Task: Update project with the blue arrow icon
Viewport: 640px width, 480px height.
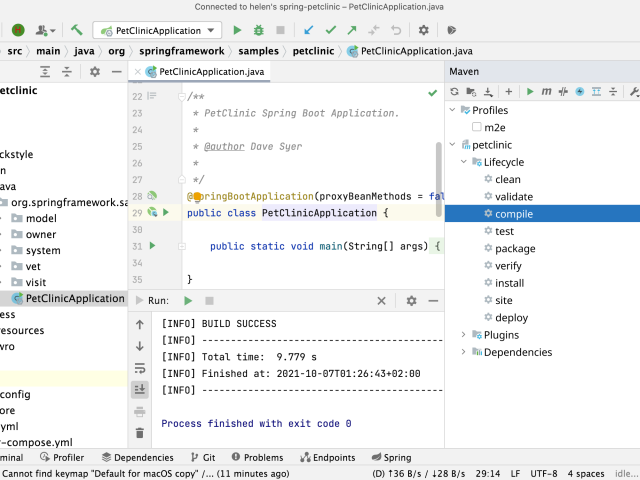Action: (x=309, y=30)
